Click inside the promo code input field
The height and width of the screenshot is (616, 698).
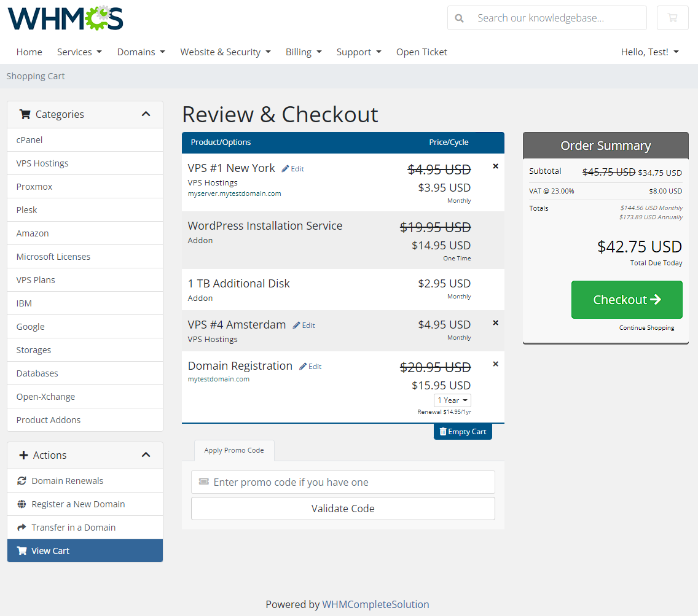pos(343,482)
